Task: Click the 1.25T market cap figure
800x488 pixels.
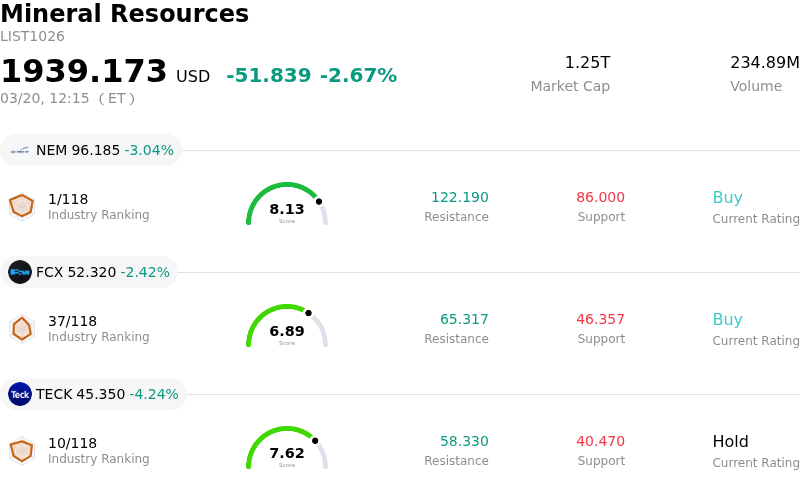Action: point(587,63)
